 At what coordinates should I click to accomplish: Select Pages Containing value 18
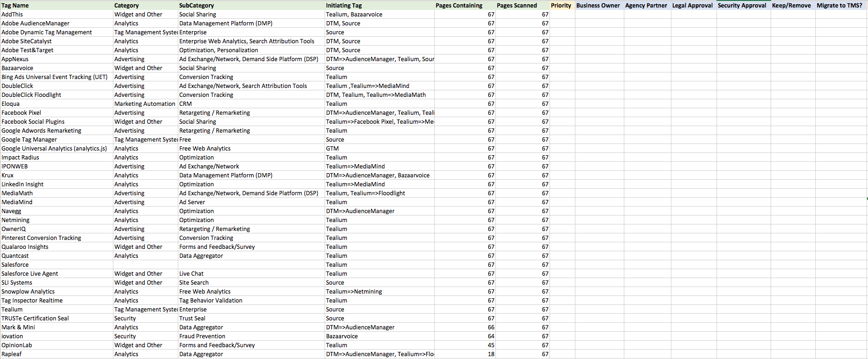465,354
